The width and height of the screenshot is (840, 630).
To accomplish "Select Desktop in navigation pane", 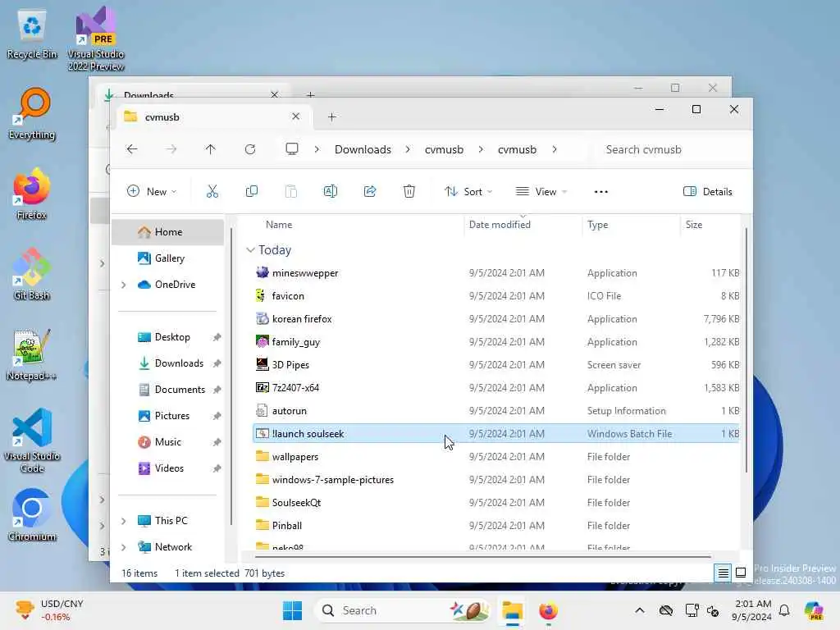I will 167,337.
